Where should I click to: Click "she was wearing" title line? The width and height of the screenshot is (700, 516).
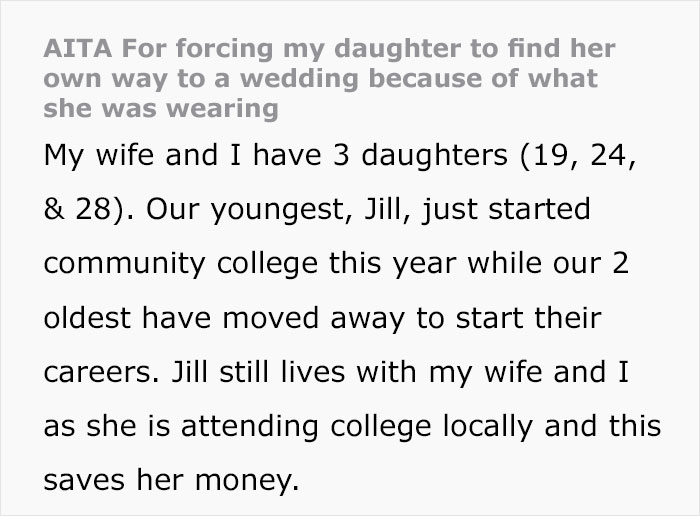[x=162, y=107]
